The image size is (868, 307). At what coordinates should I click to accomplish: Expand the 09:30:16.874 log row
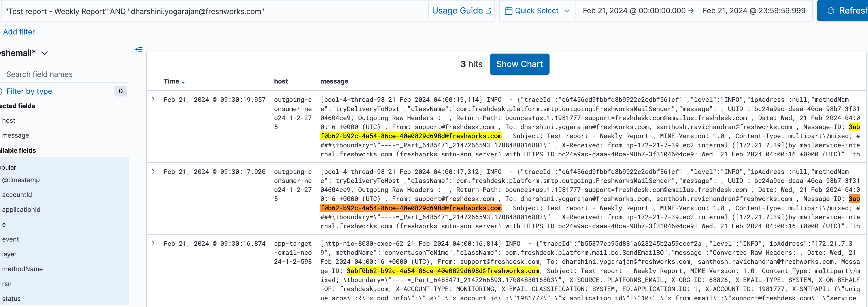tap(153, 243)
